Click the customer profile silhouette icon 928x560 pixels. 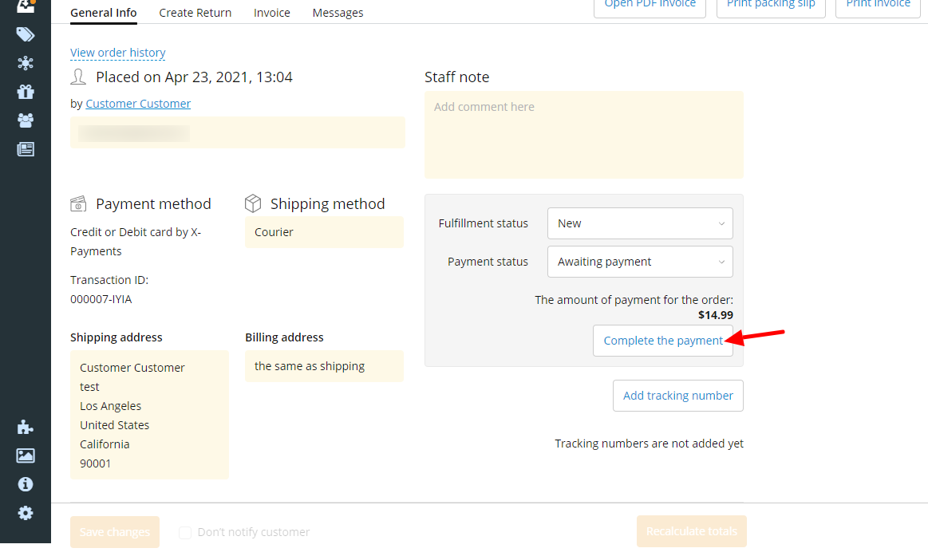[x=78, y=77]
